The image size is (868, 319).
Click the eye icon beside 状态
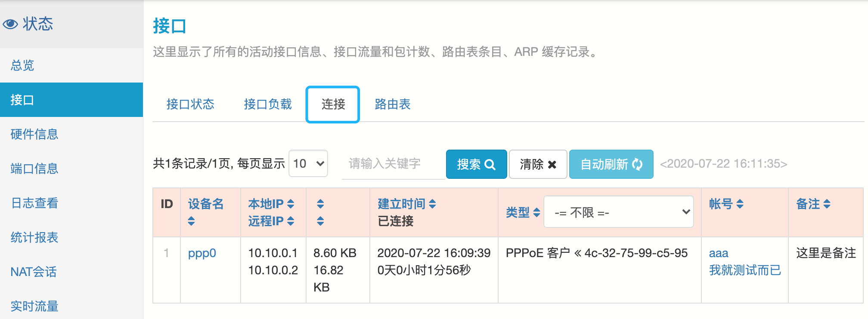pos(10,24)
